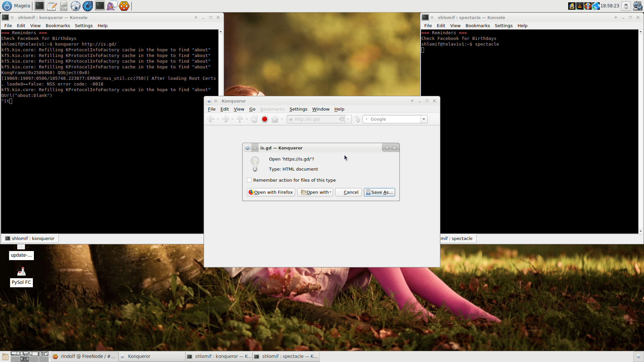Open the Google search box dropdown arrow
This screenshot has height=362, width=644.
(x=424, y=119)
